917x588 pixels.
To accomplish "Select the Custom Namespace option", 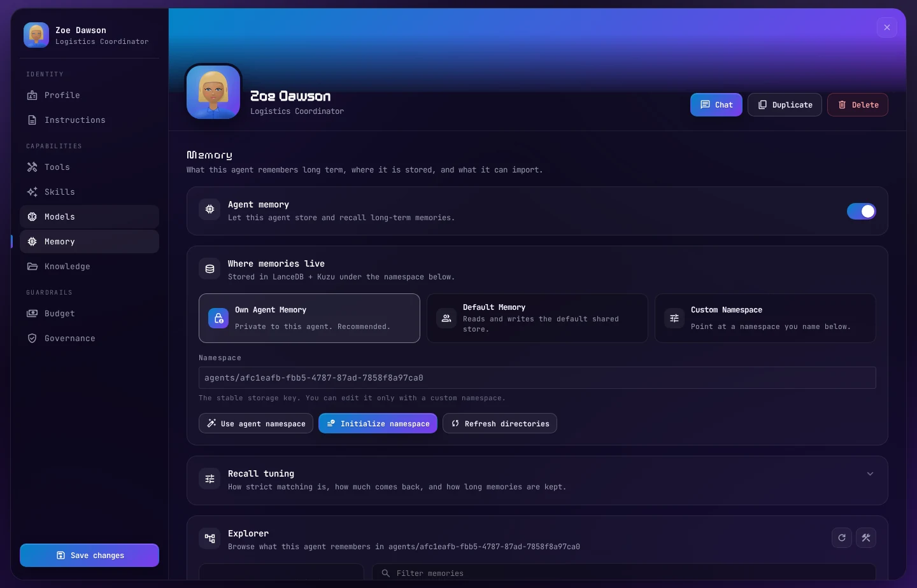I will [765, 318].
